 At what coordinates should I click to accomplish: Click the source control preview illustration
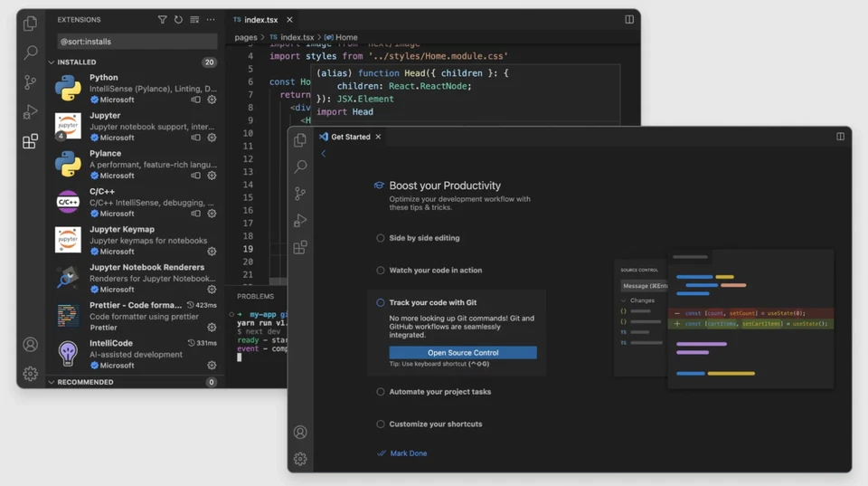click(723, 319)
